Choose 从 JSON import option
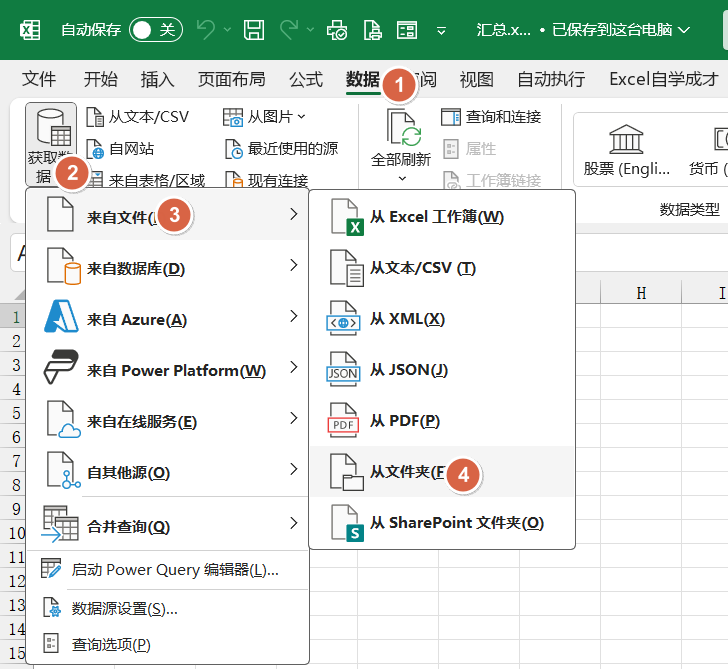 coord(408,370)
